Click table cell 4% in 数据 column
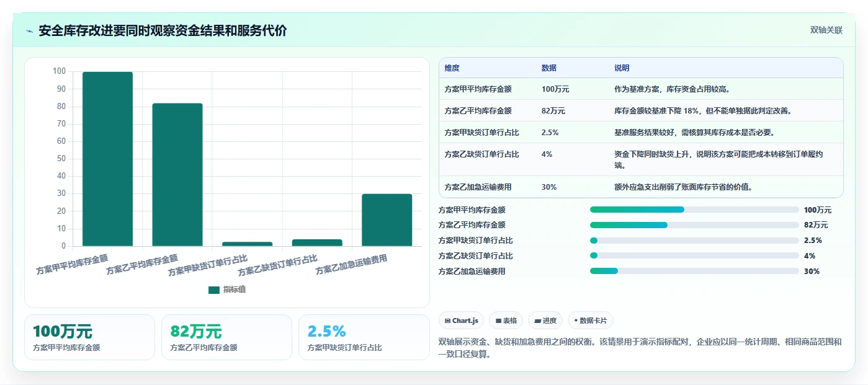 [547, 154]
